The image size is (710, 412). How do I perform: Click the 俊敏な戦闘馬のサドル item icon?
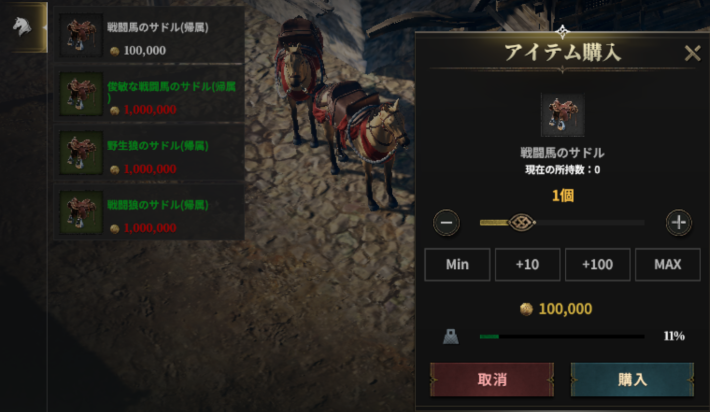click(81, 94)
